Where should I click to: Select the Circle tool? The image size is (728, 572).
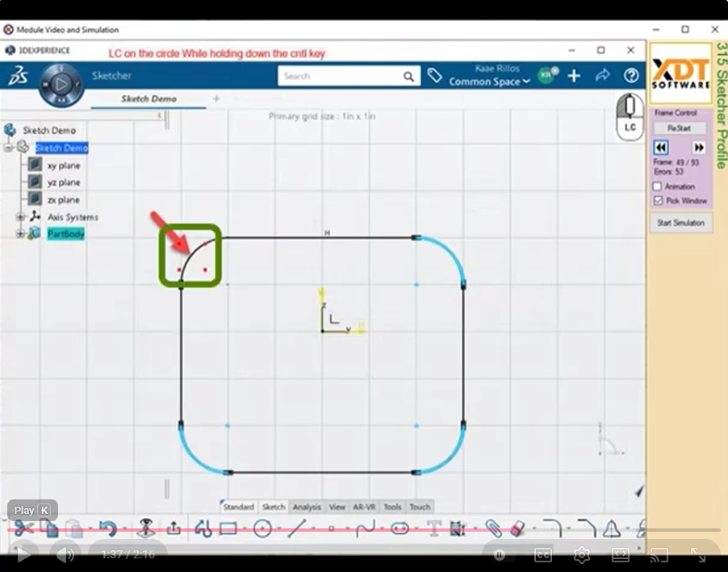click(x=262, y=528)
